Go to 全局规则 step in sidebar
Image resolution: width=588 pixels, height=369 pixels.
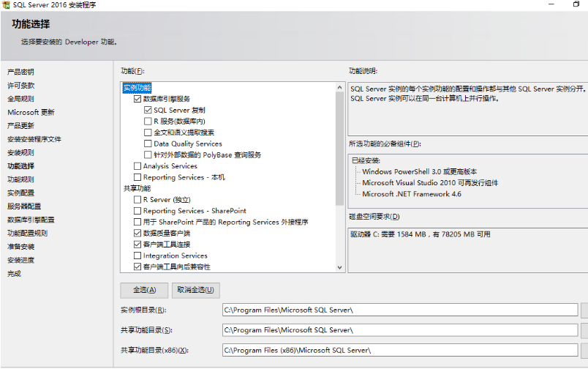point(20,99)
